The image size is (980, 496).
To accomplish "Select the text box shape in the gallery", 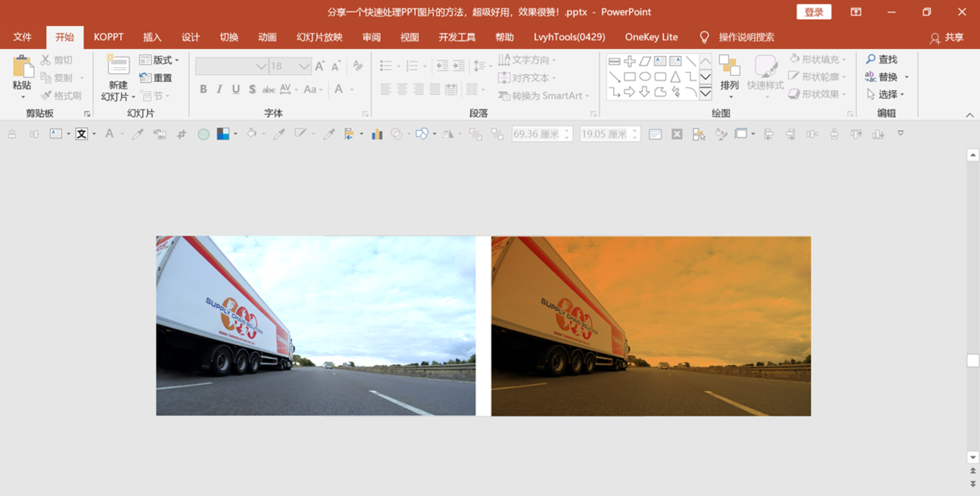I will (661, 61).
